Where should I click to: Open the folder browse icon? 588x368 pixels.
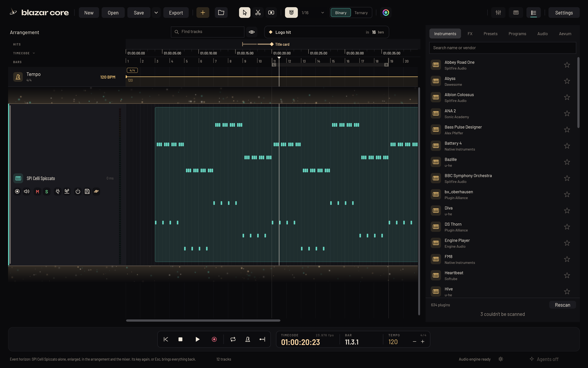point(221,13)
